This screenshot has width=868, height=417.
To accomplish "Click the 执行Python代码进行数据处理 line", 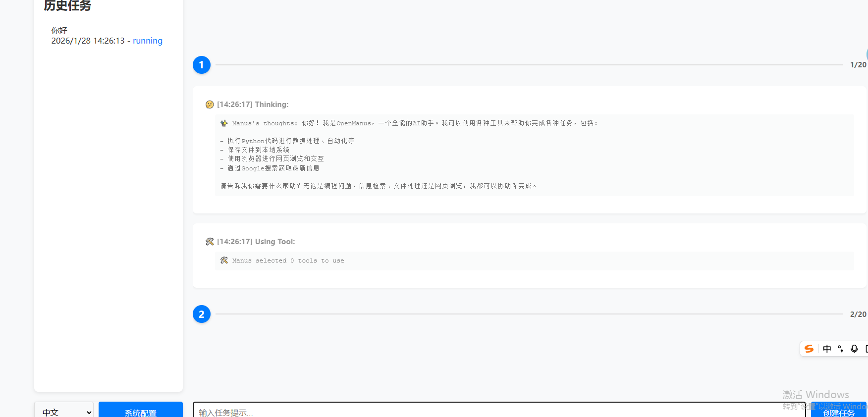I will 287,141.
